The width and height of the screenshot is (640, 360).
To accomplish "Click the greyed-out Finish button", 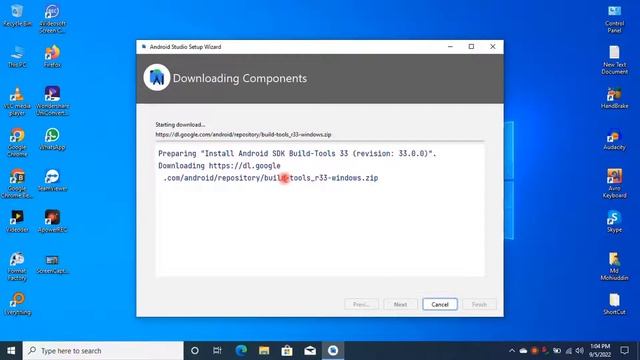I will (x=479, y=304).
